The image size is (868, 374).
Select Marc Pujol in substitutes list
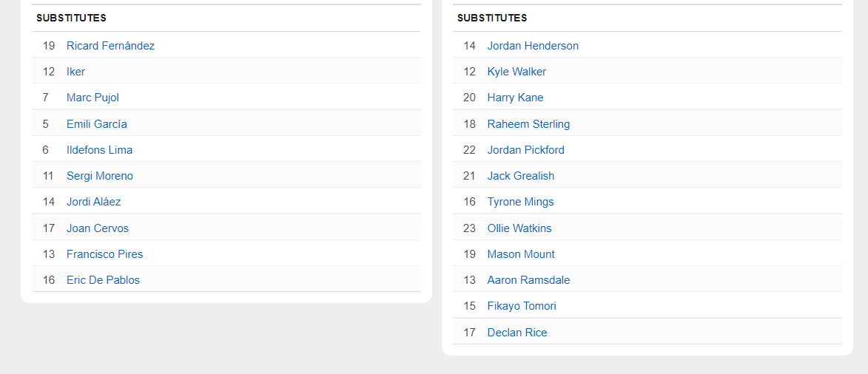coord(92,98)
